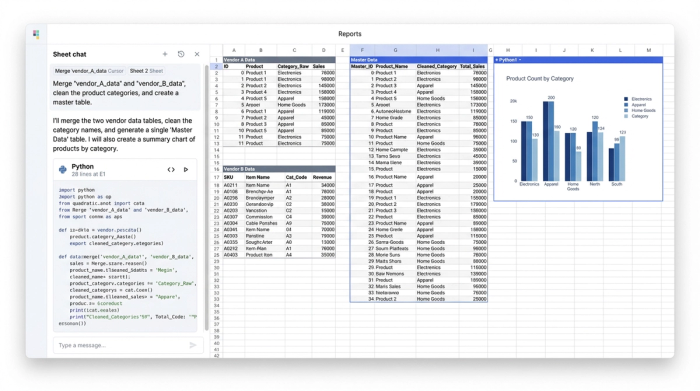Click the 'Category_Raw' column heading

[x=293, y=66]
